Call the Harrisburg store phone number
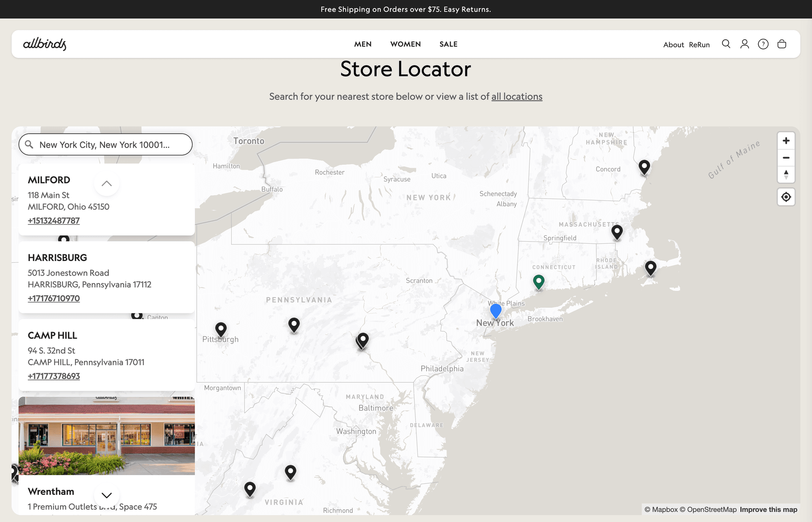The image size is (812, 522). pyautogui.click(x=54, y=298)
